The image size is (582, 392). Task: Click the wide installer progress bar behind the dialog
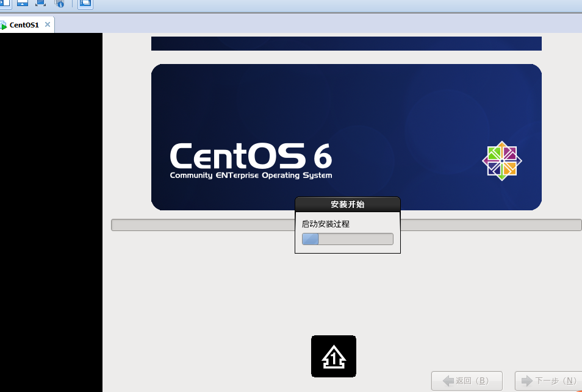coord(201,225)
